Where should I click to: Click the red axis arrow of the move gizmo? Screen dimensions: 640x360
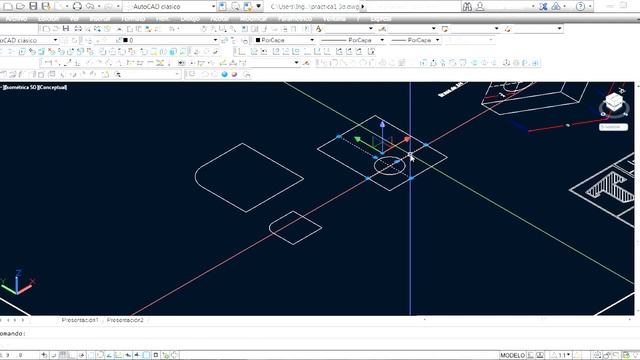pyautogui.click(x=406, y=140)
